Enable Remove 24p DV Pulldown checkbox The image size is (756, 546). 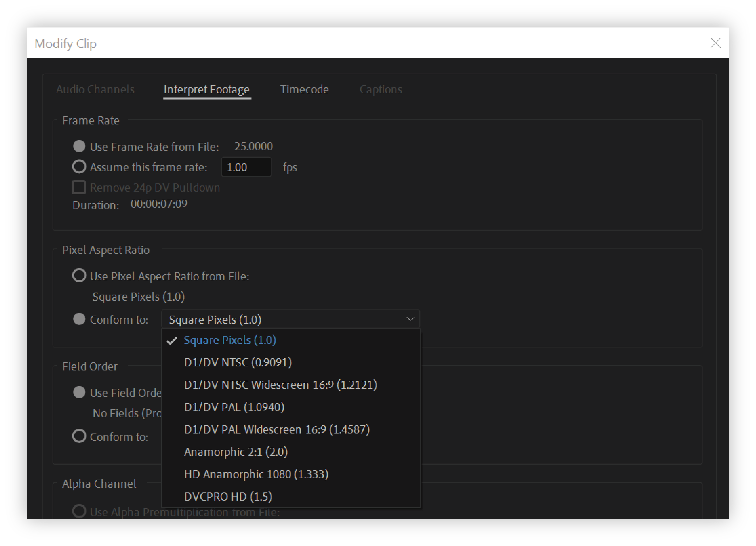(x=79, y=187)
